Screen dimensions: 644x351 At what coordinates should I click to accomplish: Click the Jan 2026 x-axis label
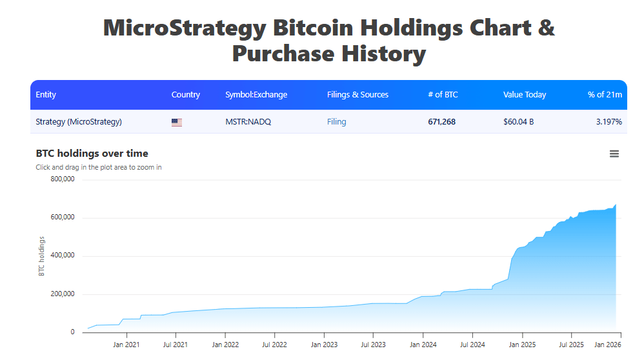point(608,345)
